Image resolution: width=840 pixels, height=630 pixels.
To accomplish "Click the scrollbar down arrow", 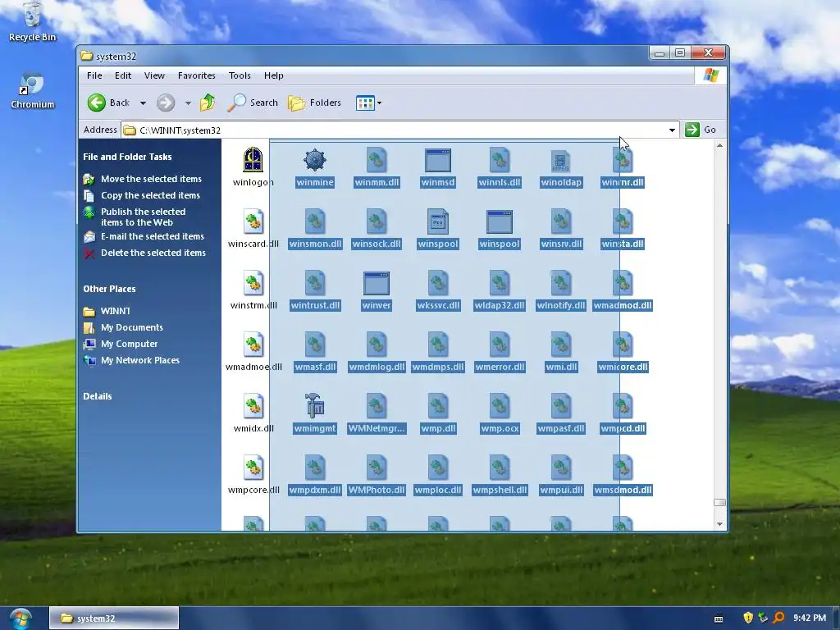I will (x=719, y=524).
